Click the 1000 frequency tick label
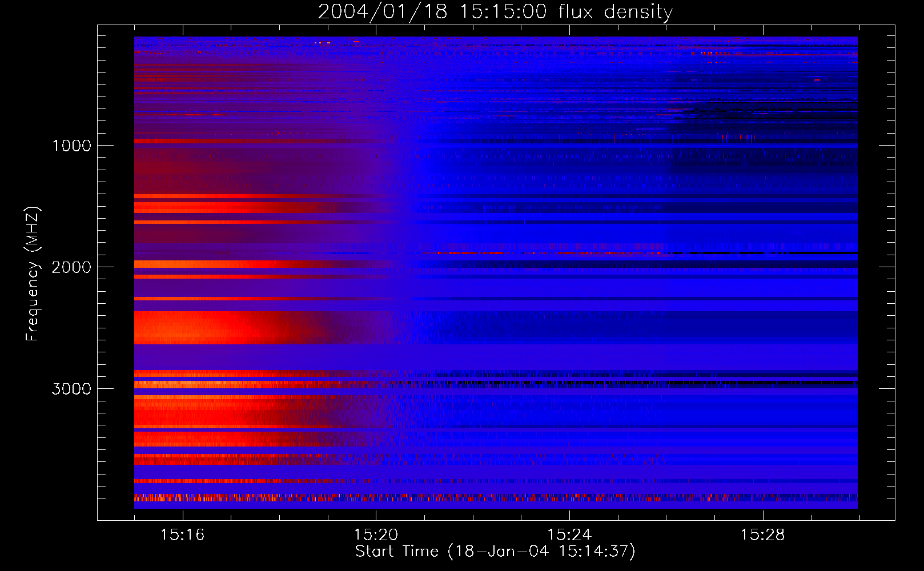This screenshot has height=571, width=924. click(71, 146)
